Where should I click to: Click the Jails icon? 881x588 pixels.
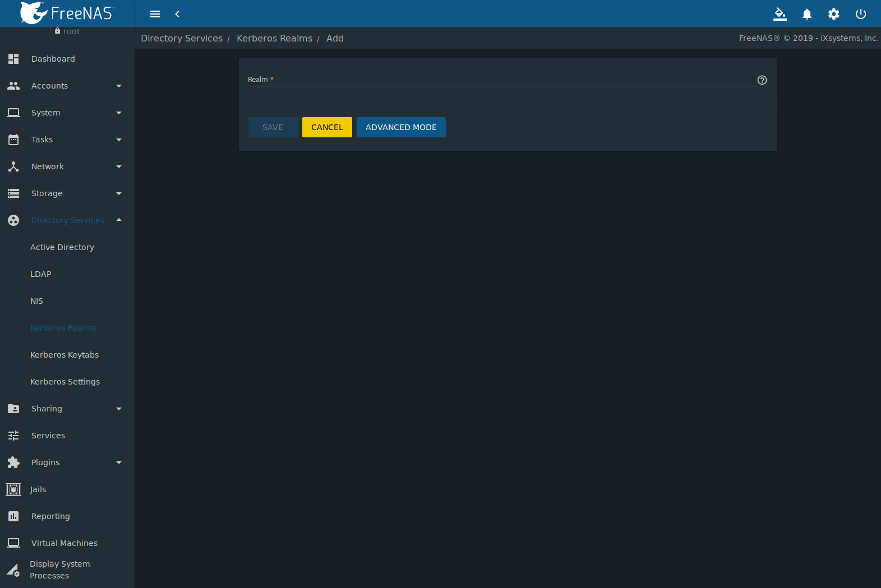pyautogui.click(x=13, y=489)
